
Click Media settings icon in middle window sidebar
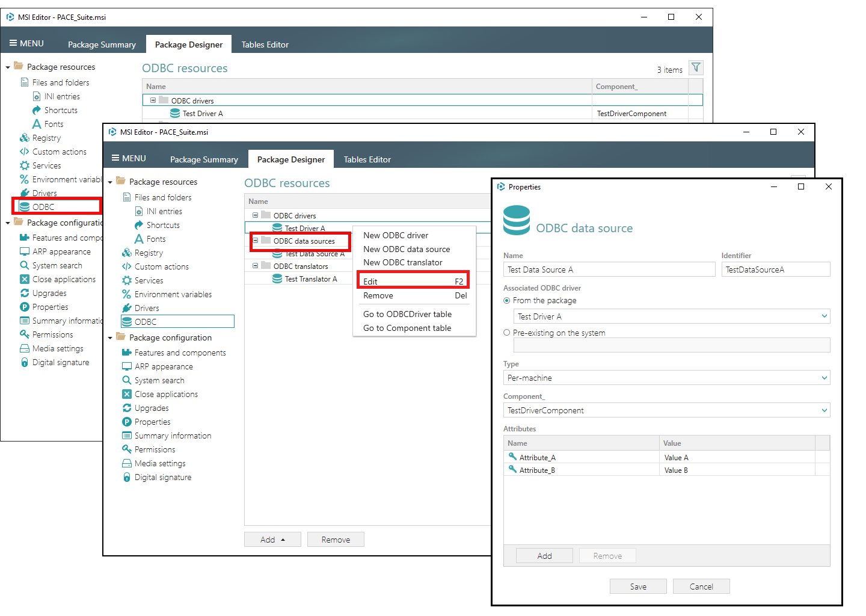127,463
